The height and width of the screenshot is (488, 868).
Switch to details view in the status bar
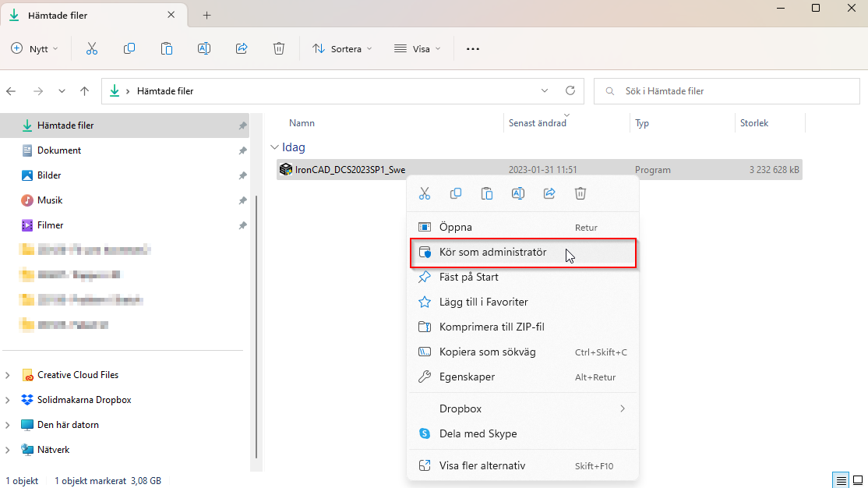pyautogui.click(x=841, y=479)
